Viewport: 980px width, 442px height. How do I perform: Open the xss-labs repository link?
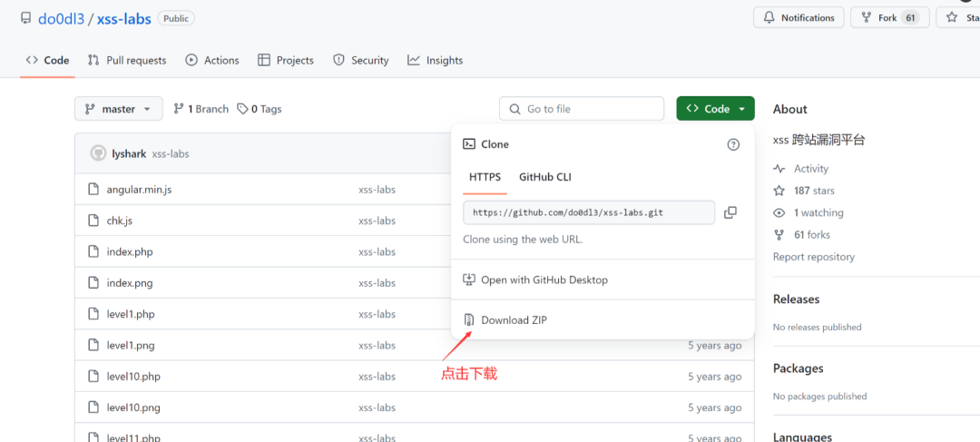[x=123, y=19]
